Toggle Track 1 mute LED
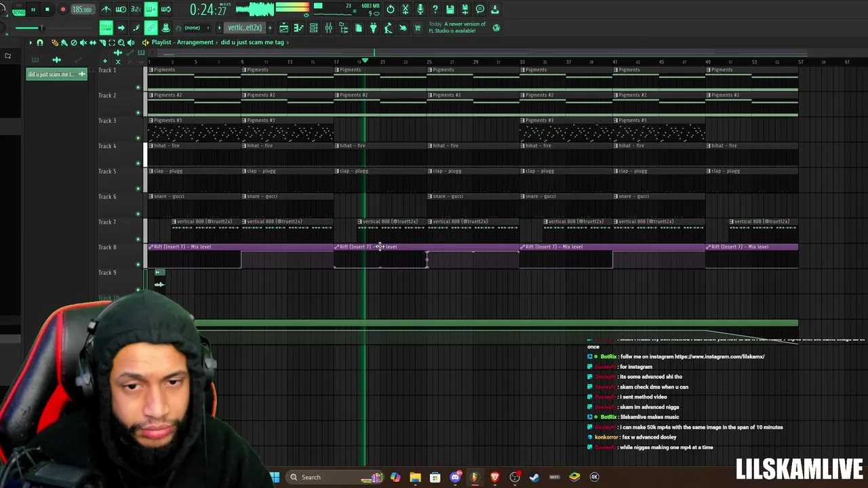The width and height of the screenshot is (868, 488). pos(138,87)
